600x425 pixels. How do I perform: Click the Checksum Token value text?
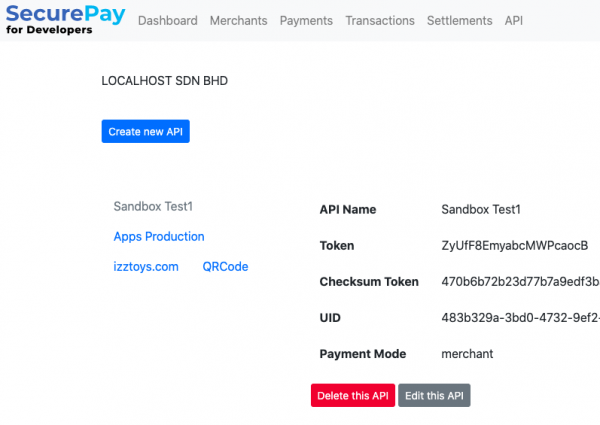point(520,282)
